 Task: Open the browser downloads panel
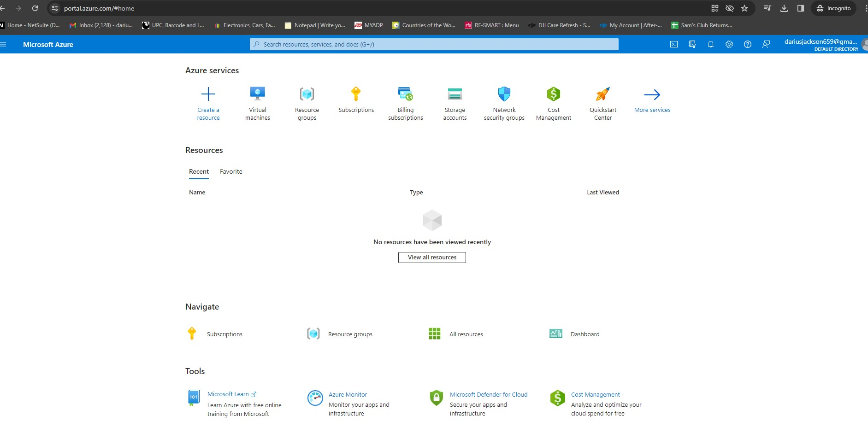784,8
